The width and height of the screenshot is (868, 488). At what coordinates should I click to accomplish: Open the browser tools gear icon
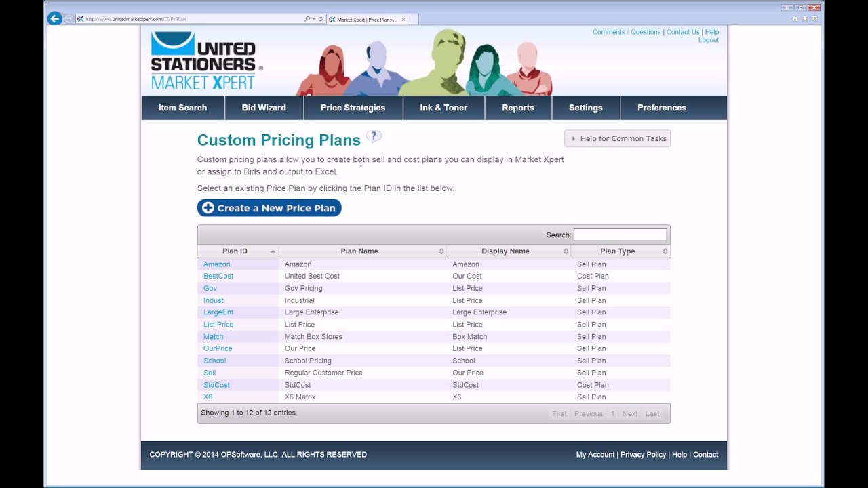pos(815,19)
